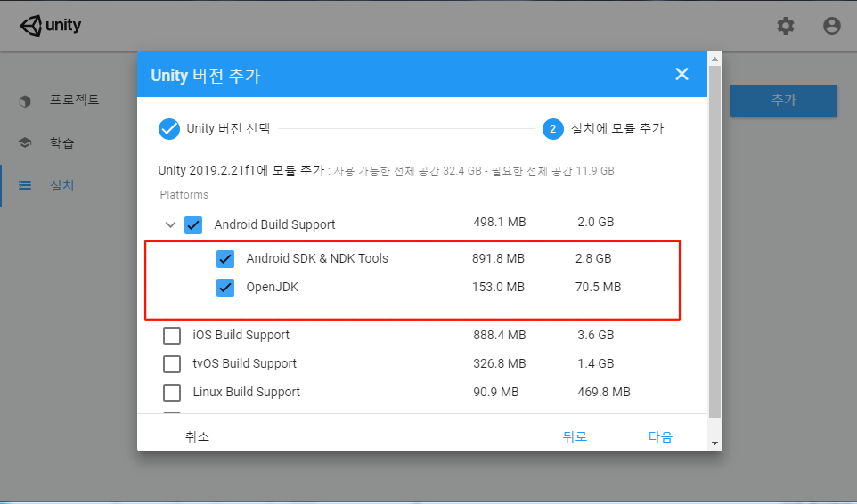Click the dialog vertical scrollbar thumb
The height and width of the screenshot is (504, 857).
[714, 242]
